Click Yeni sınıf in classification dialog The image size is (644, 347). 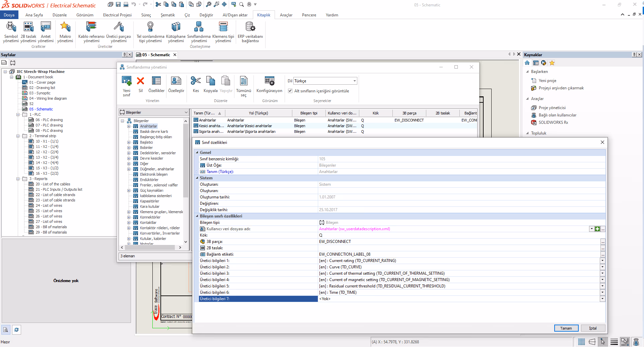point(127,86)
